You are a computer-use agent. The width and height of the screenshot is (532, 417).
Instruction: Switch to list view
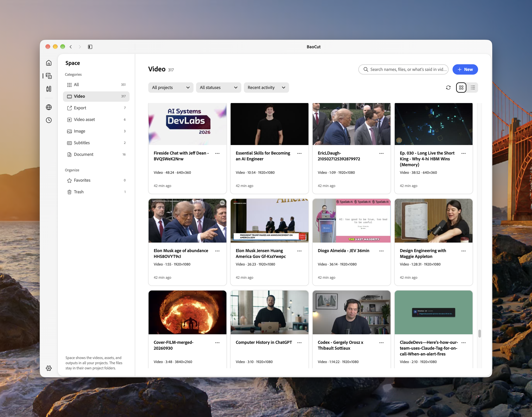pos(473,87)
